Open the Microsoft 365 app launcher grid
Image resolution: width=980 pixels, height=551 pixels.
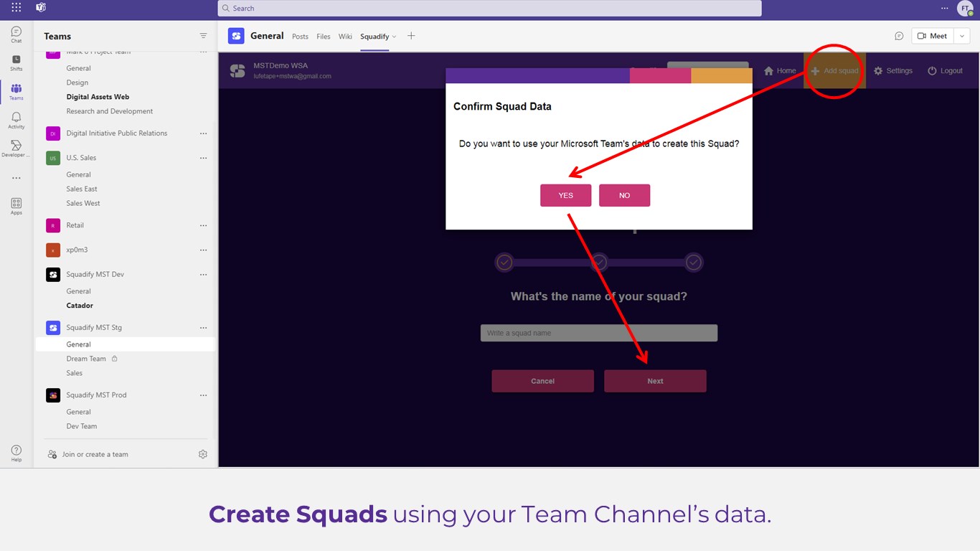click(x=16, y=8)
